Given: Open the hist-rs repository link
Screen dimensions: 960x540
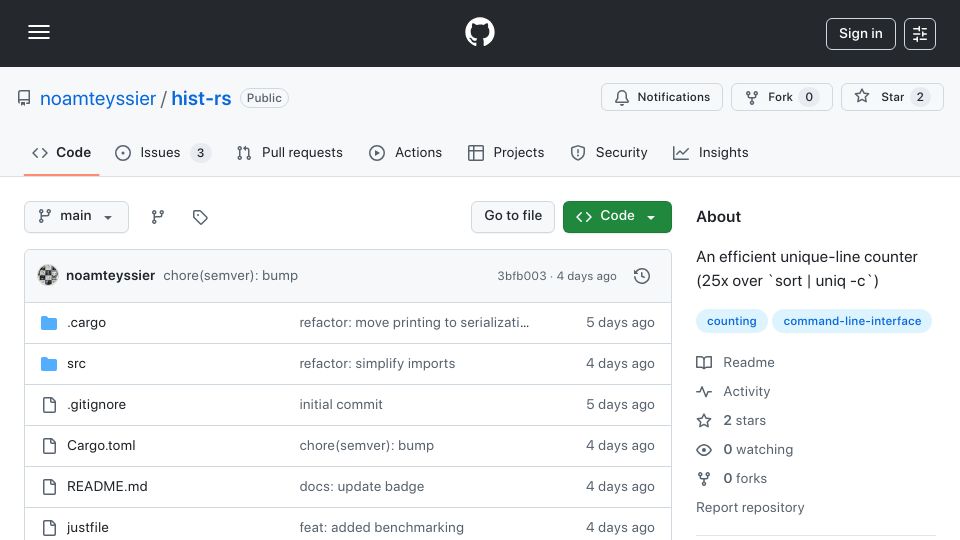Looking at the screenshot, I should pyautogui.click(x=201, y=98).
